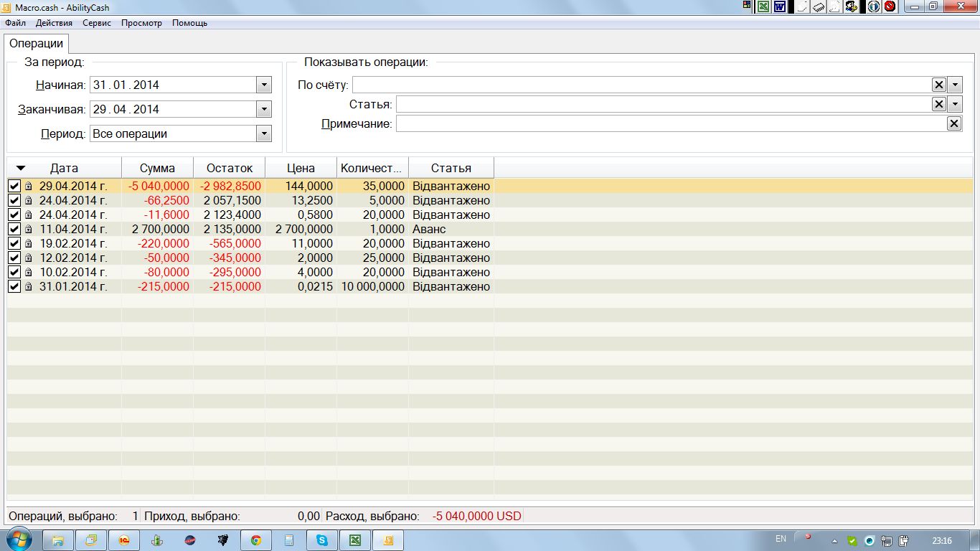Viewport: 980px width, 551px height.
Task: Clear the Примечание filter with X
Action: click(953, 123)
